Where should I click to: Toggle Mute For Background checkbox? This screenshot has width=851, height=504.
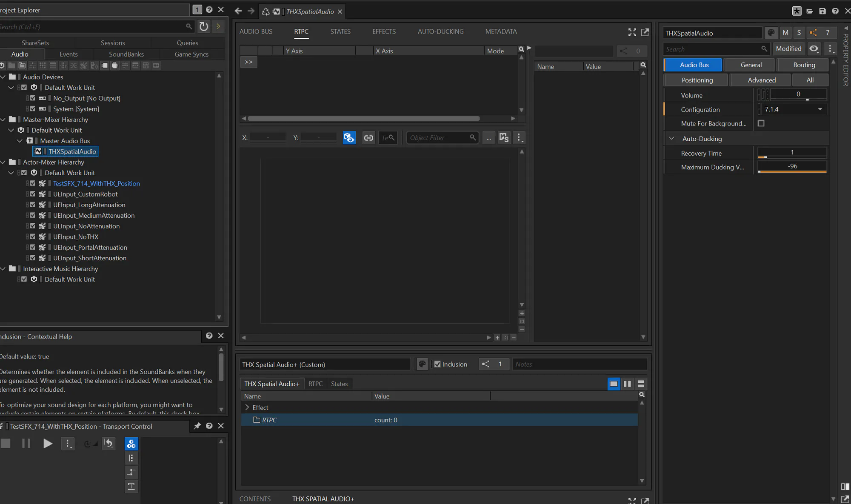pyautogui.click(x=761, y=123)
